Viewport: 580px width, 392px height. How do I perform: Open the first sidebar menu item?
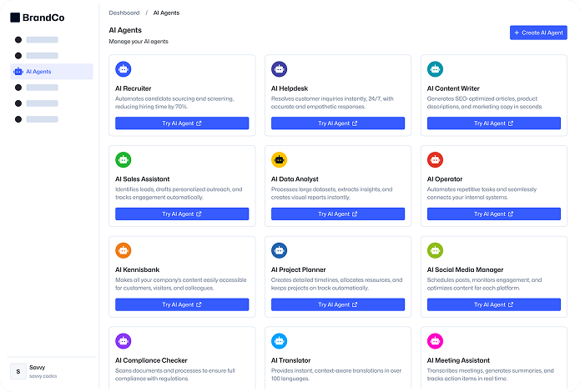coord(42,39)
